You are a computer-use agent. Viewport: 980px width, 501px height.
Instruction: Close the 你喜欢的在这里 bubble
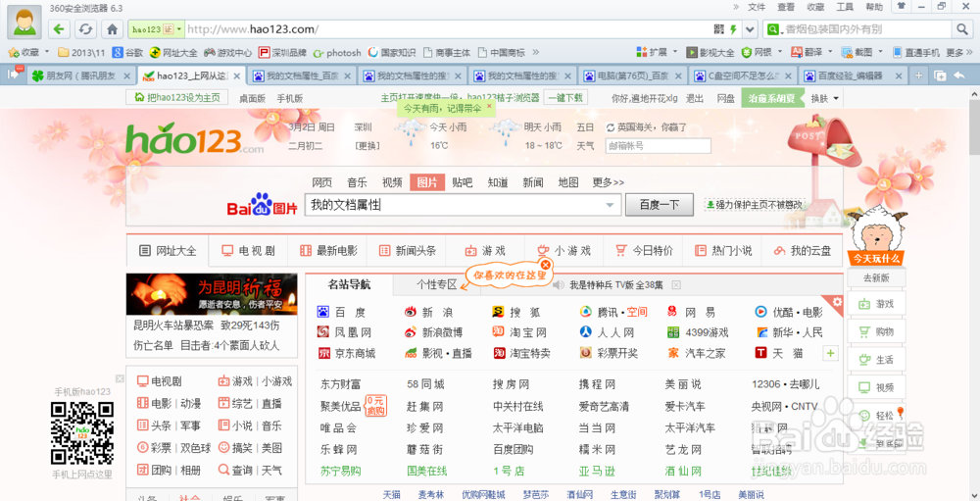click(545, 265)
